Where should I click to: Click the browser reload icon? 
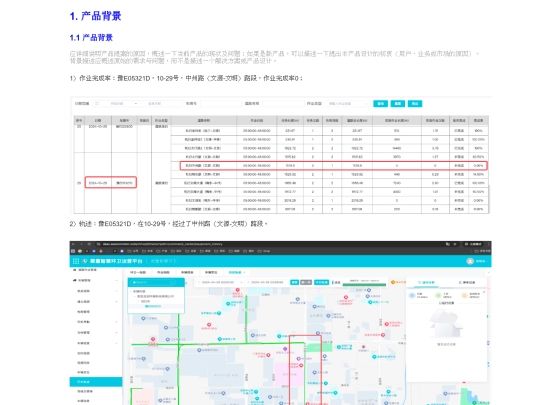tap(89, 244)
